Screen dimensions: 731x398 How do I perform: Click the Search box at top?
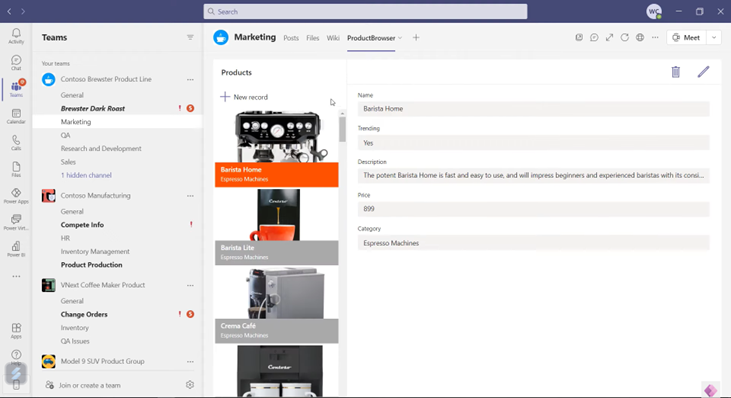click(x=365, y=12)
